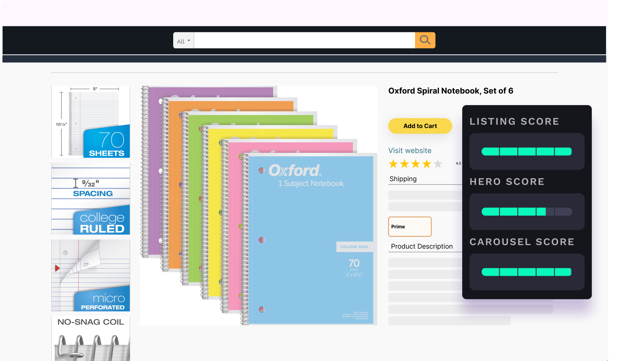Click the Hero Score progress bar

(526, 212)
